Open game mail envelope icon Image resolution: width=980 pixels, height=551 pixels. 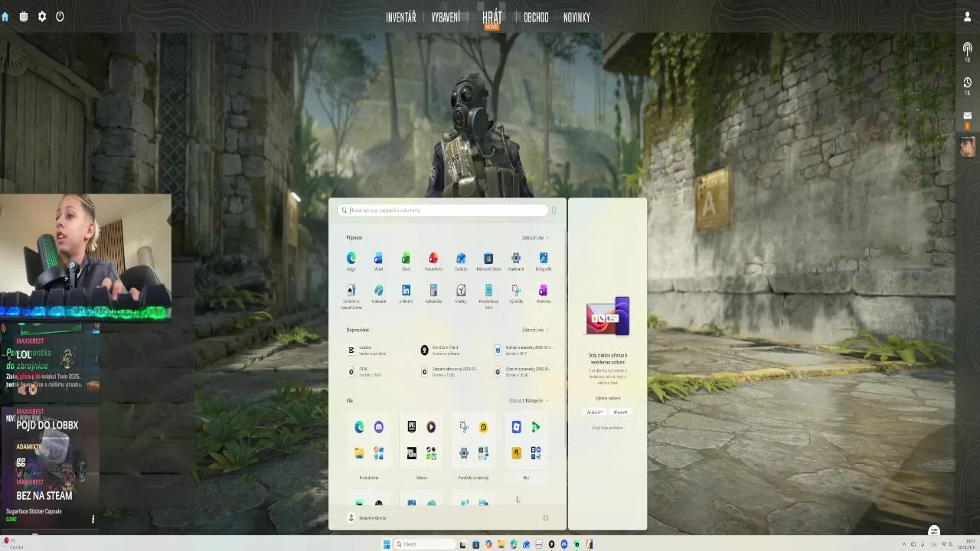click(967, 116)
